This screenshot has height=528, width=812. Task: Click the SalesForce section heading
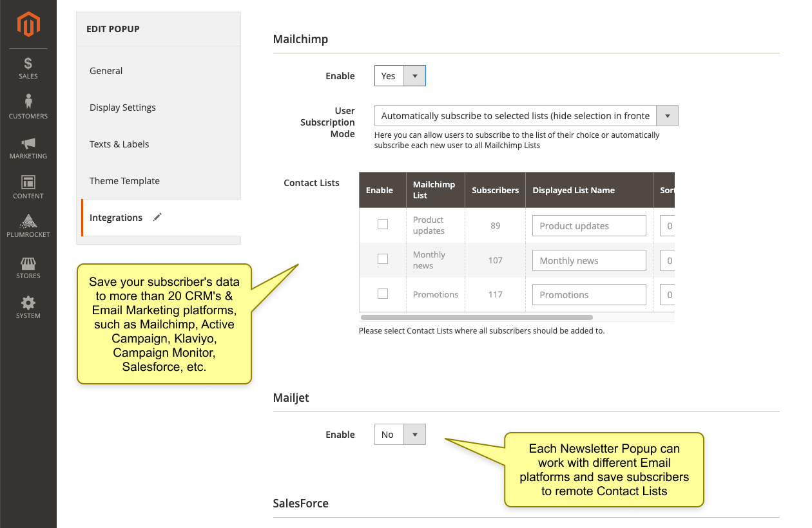click(301, 504)
